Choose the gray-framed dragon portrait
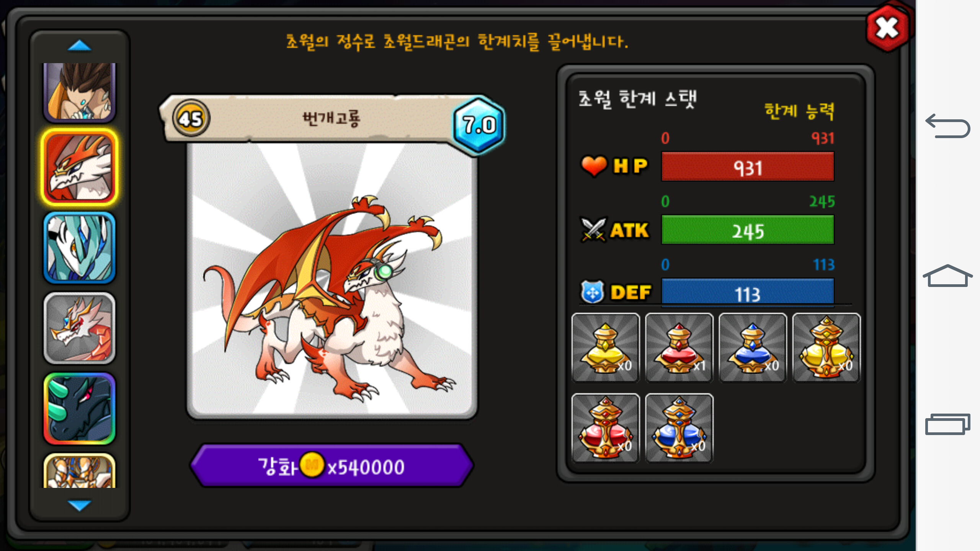The height and width of the screenshot is (551, 980). pos(80,328)
